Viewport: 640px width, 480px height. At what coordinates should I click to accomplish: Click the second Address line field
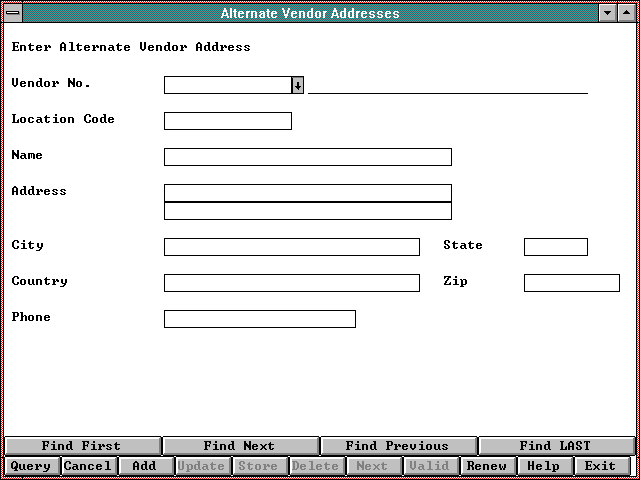307,211
